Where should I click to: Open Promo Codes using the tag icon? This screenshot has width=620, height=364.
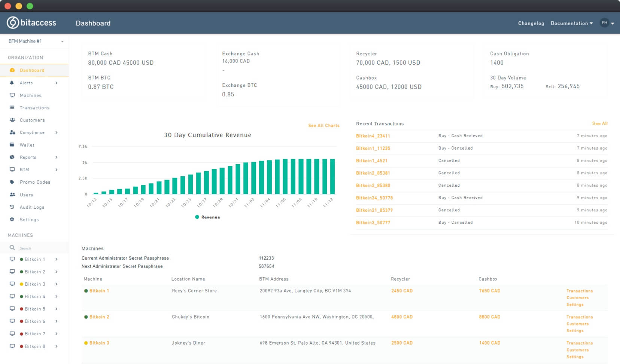pos(12,182)
